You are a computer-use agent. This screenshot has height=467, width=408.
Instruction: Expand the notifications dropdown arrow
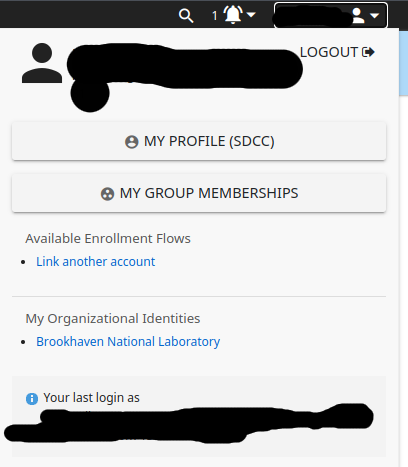point(251,14)
